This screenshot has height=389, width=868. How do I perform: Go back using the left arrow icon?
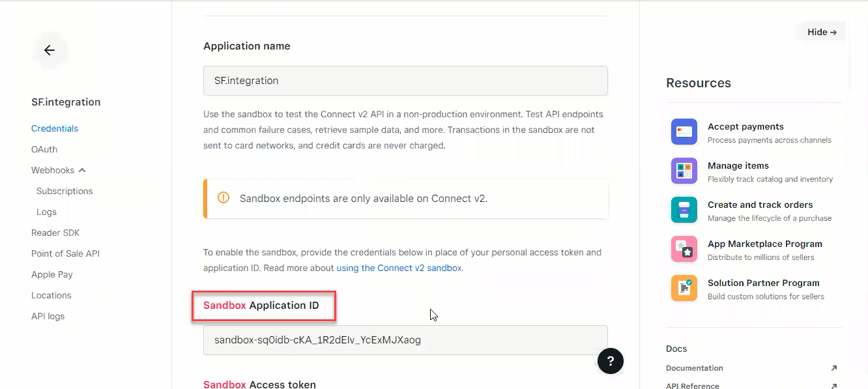[50, 50]
